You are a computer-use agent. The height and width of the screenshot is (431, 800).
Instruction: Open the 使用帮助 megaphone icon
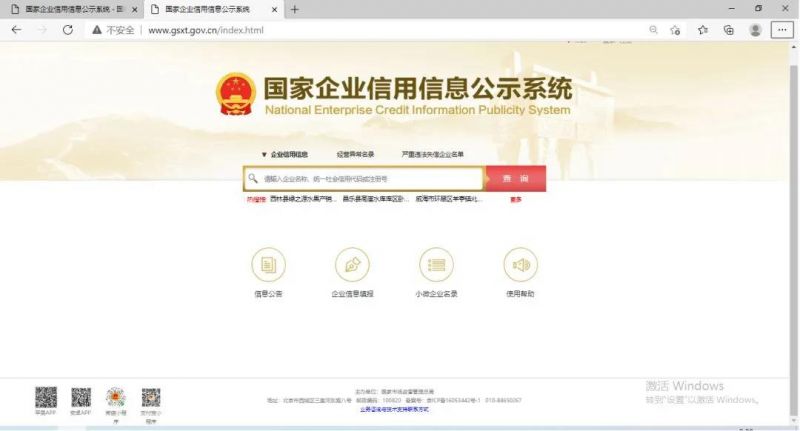pyautogui.click(x=520, y=265)
